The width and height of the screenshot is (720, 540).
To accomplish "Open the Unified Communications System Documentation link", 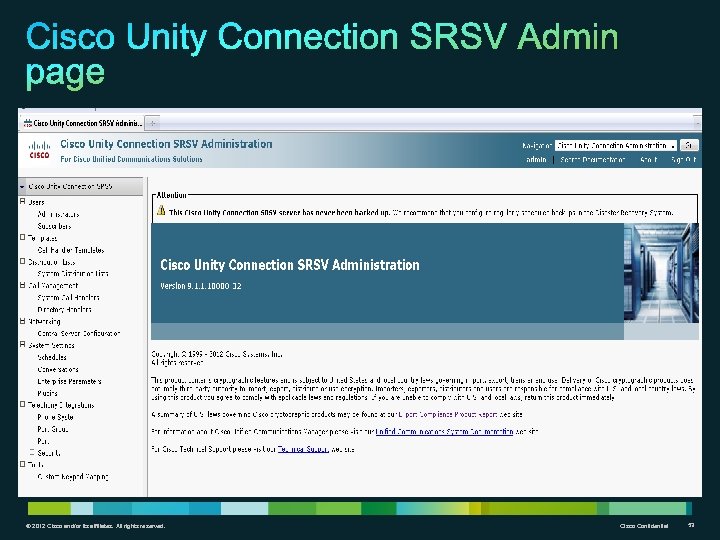I will 444,432.
